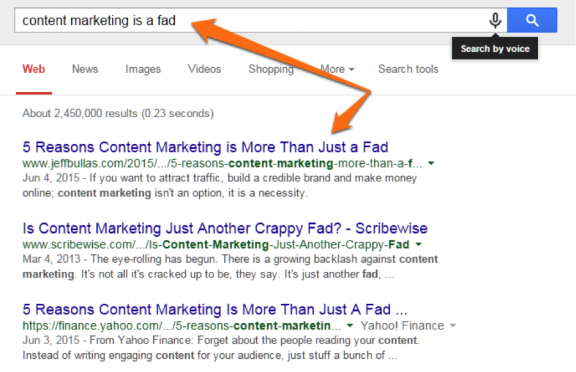Expand the arrow next to Yahoo! Finance
This screenshot has width=576, height=372.
(x=453, y=325)
